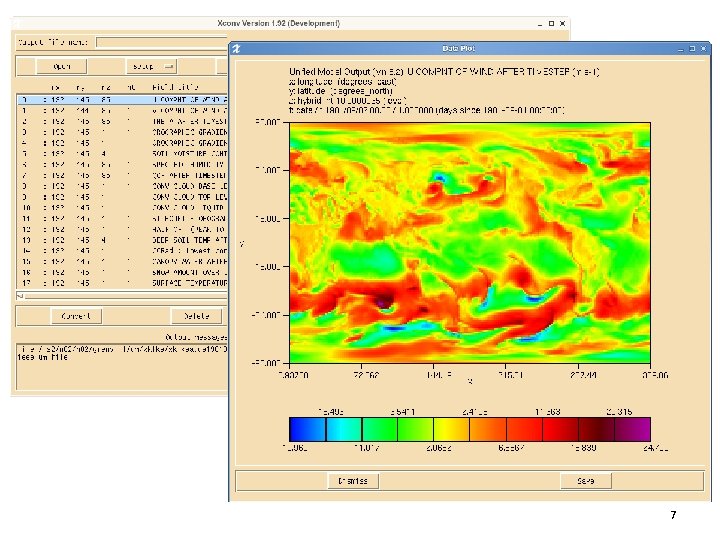This screenshot has width=720, height=540.
Task: Select field 12 HALF OF PEAK TO row
Action: [x=123, y=229]
